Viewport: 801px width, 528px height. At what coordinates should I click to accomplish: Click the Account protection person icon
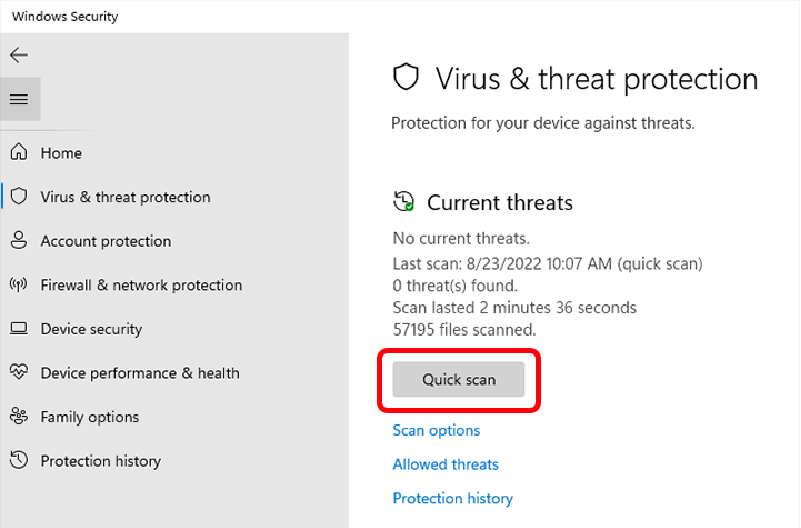19,241
